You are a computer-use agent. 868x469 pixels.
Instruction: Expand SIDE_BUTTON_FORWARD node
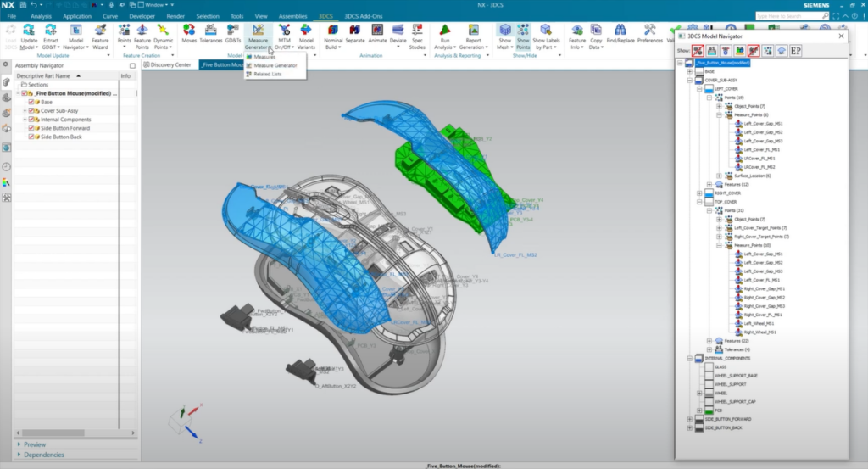coord(690,419)
